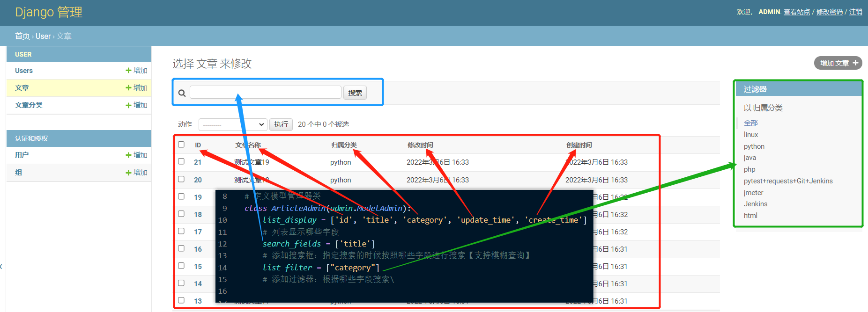Filter articles by jmeter category
The image size is (868, 312).
(754, 193)
